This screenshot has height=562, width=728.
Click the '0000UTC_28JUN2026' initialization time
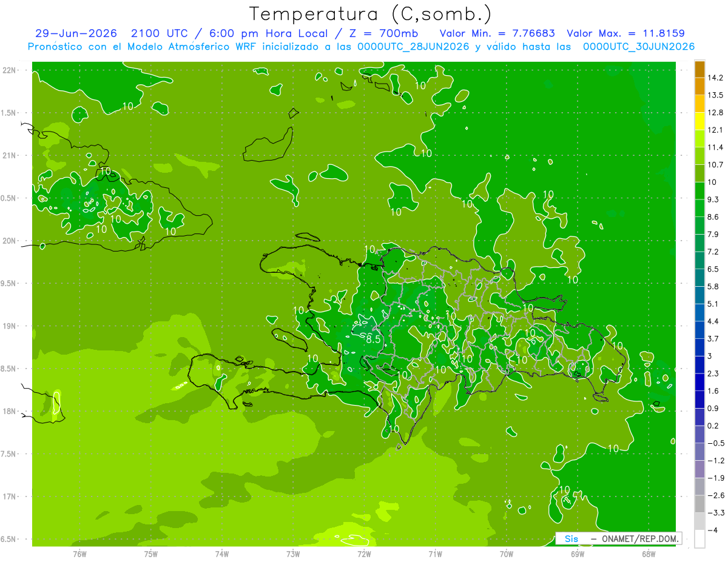pyautogui.click(x=413, y=47)
